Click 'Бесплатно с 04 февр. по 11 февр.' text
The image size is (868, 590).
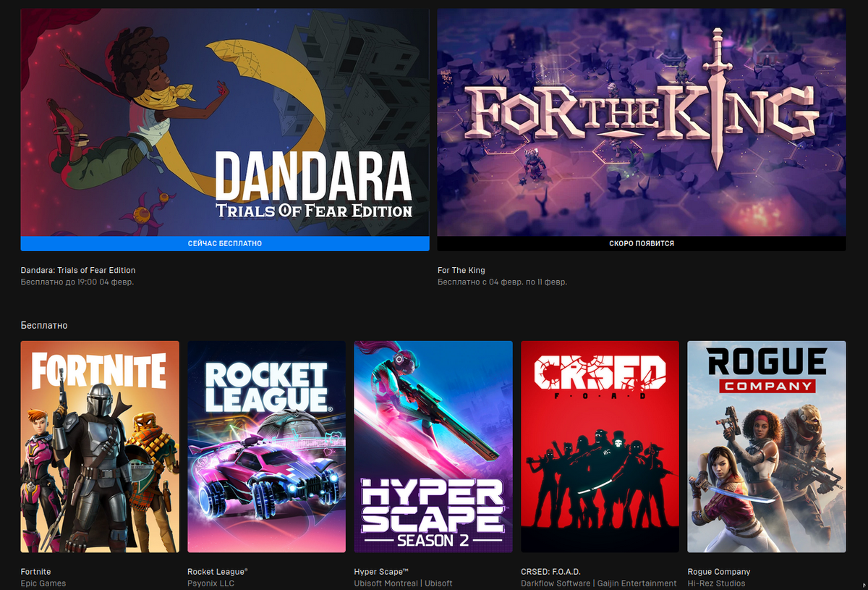click(502, 282)
